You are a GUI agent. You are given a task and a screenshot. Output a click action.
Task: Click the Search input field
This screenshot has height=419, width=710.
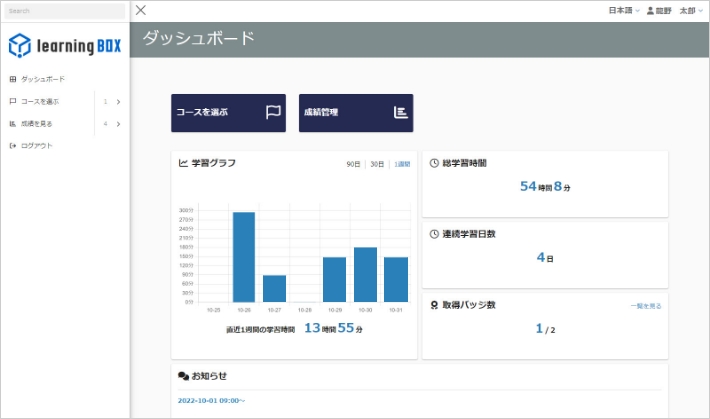coord(63,11)
